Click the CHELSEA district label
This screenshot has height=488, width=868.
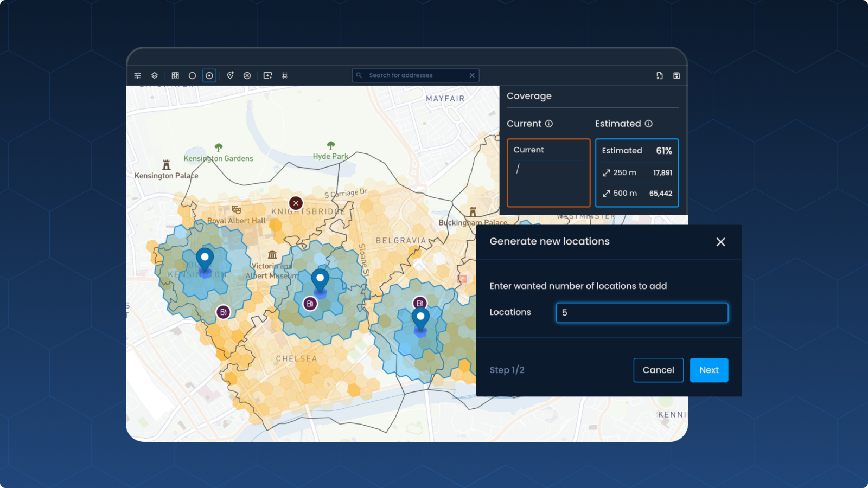coord(296,358)
